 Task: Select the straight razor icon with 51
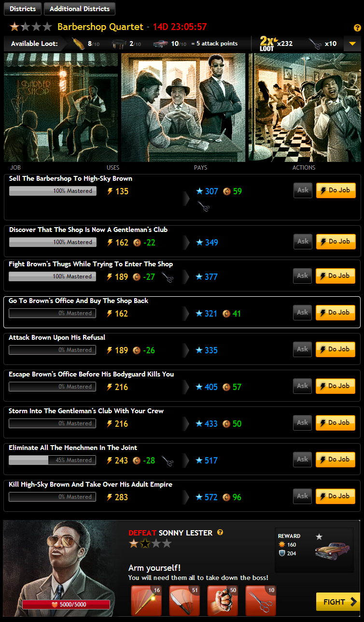point(184,601)
